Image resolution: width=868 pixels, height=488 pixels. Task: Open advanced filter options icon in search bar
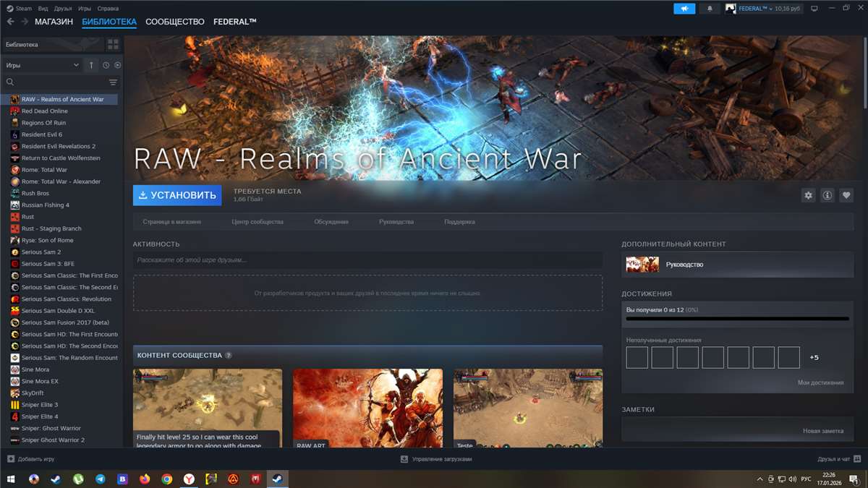point(113,82)
